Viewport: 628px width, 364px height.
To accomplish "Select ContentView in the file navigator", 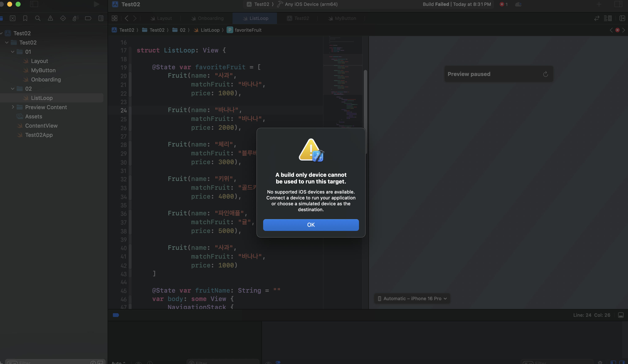I will [41, 126].
